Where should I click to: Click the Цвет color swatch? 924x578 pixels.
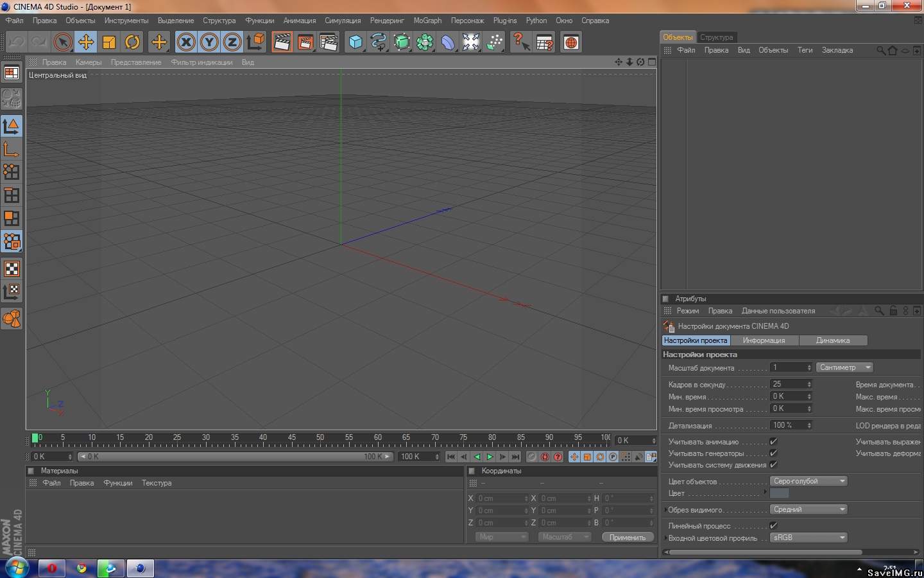pyautogui.click(x=779, y=493)
